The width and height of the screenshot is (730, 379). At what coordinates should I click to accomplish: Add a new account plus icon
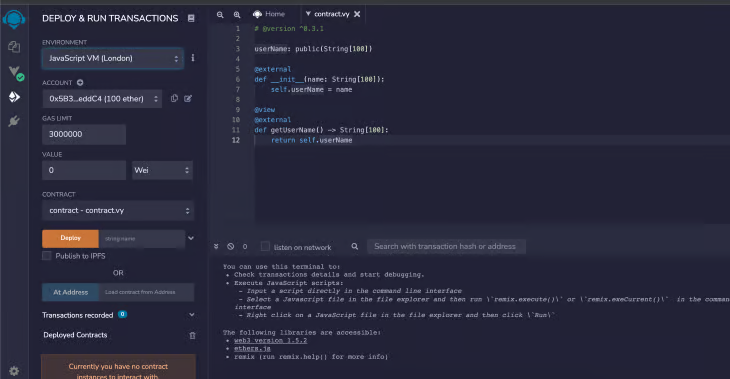pos(80,82)
